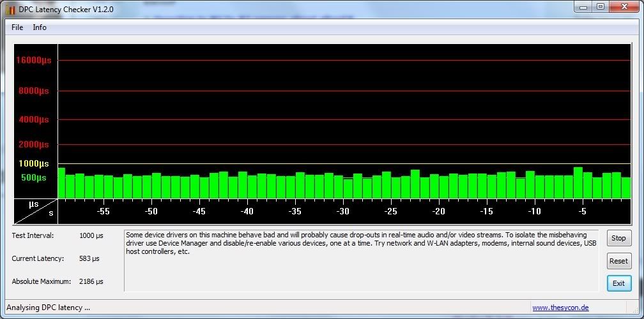The height and width of the screenshot is (319, 644).
Task: Click the green 500µs axis label
Action: coord(34,178)
